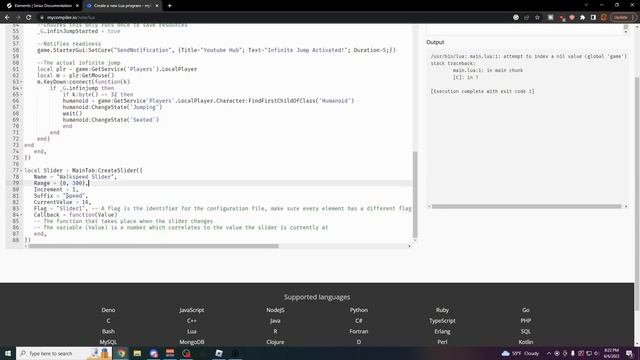640x360 pixels.
Task: Bookmark this page with the star icon
Action: click(x=537, y=18)
